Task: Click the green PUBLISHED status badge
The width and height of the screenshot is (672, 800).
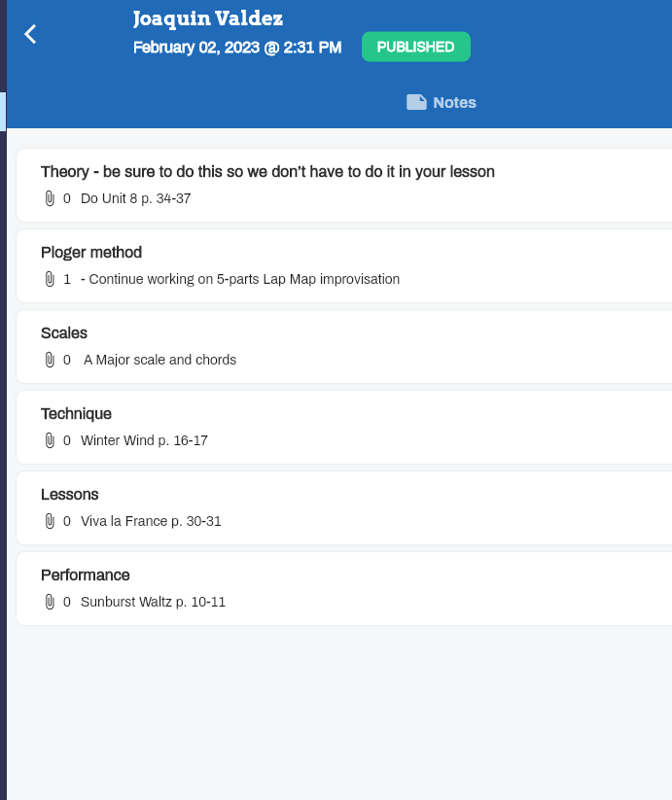Action: pos(416,47)
